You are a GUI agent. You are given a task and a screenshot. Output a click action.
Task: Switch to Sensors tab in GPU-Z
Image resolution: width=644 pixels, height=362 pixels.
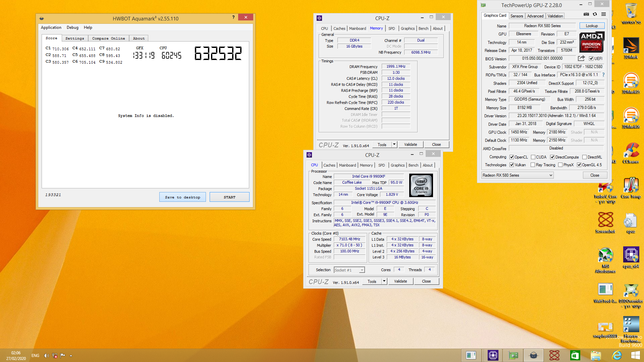point(517,16)
